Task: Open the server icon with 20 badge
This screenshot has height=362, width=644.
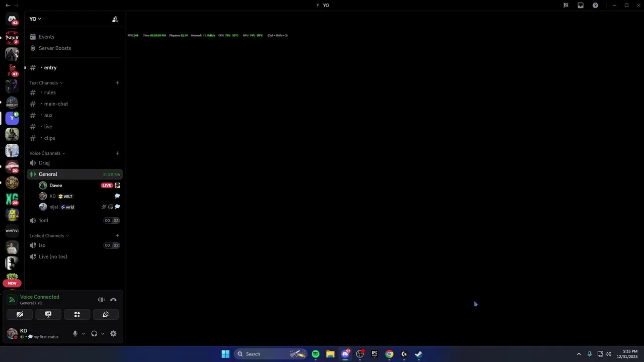Action: tap(12, 166)
